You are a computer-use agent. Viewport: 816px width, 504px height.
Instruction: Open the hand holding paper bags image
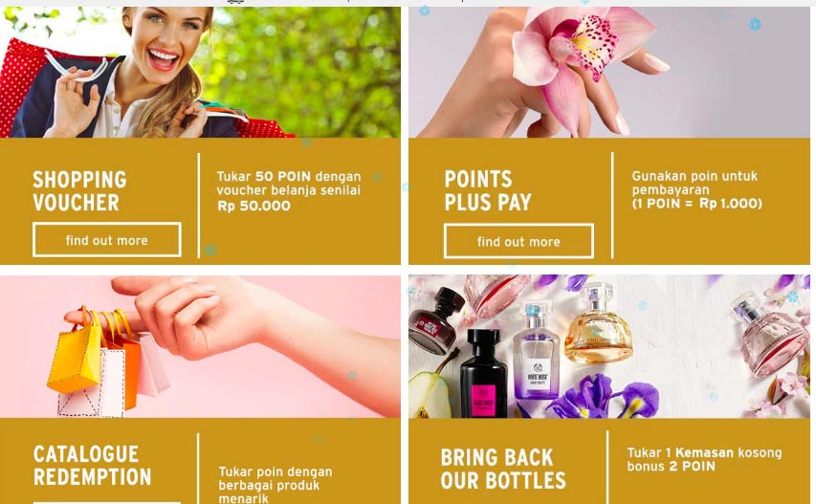point(200,346)
